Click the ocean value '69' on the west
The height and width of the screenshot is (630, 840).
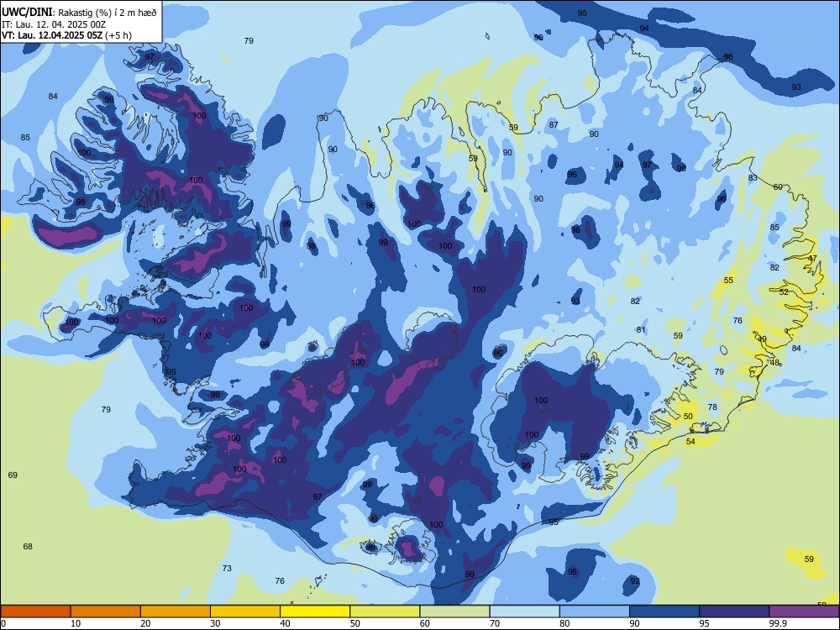point(13,475)
